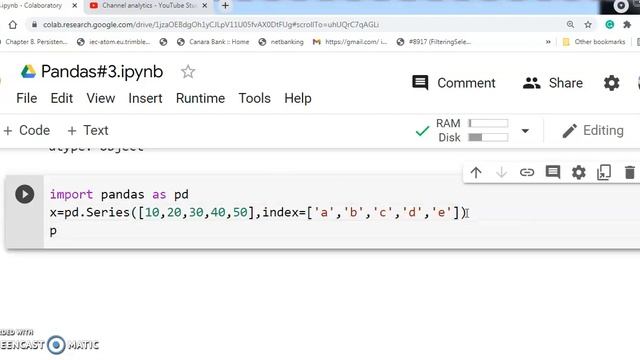Open the gmail.com bookmark
640x360 pixels.
click(x=350, y=42)
